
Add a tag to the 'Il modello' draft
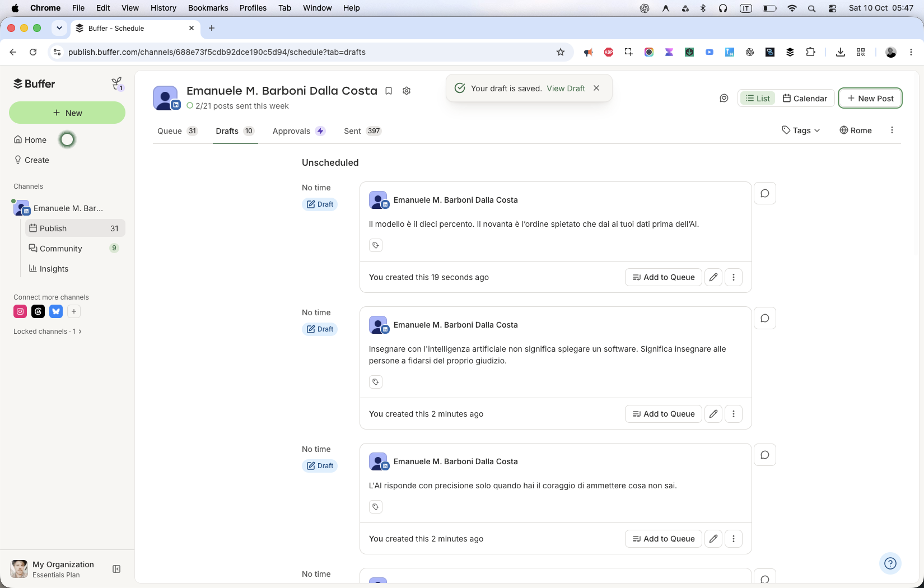[376, 245]
